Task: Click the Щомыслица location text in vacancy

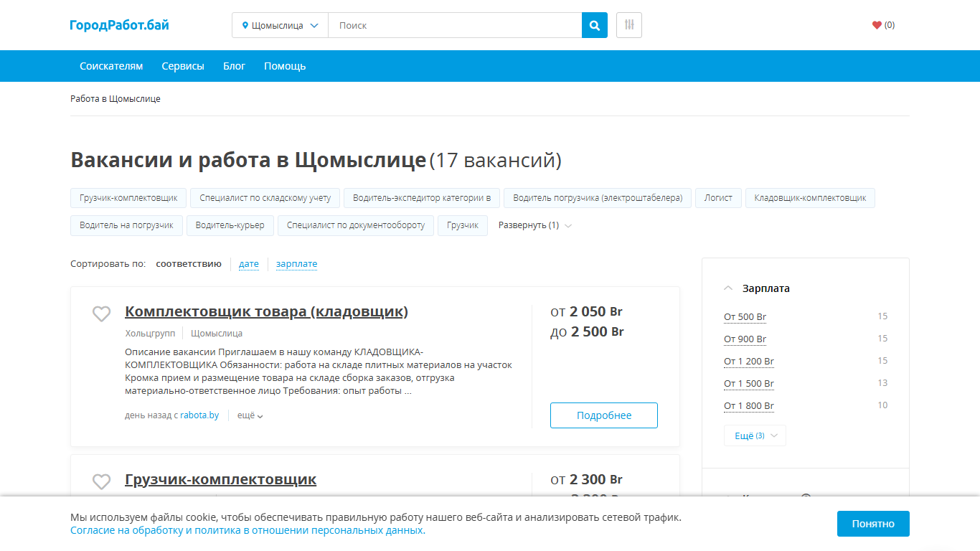Action: 217,334
